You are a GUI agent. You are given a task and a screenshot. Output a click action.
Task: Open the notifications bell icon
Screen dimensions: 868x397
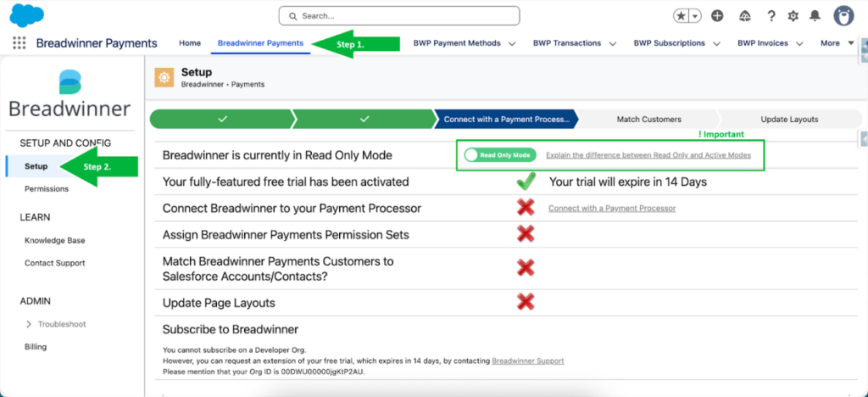tap(815, 16)
